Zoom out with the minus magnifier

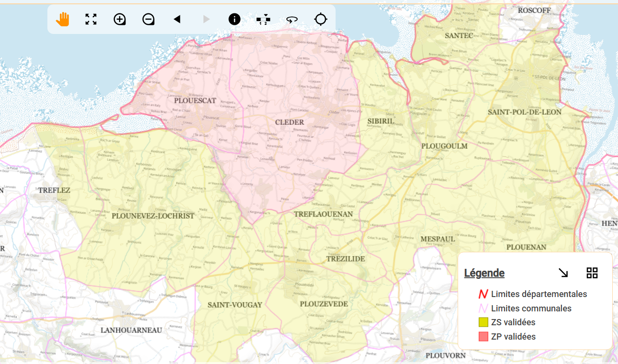pyautogui.click(x=148, y=19)
